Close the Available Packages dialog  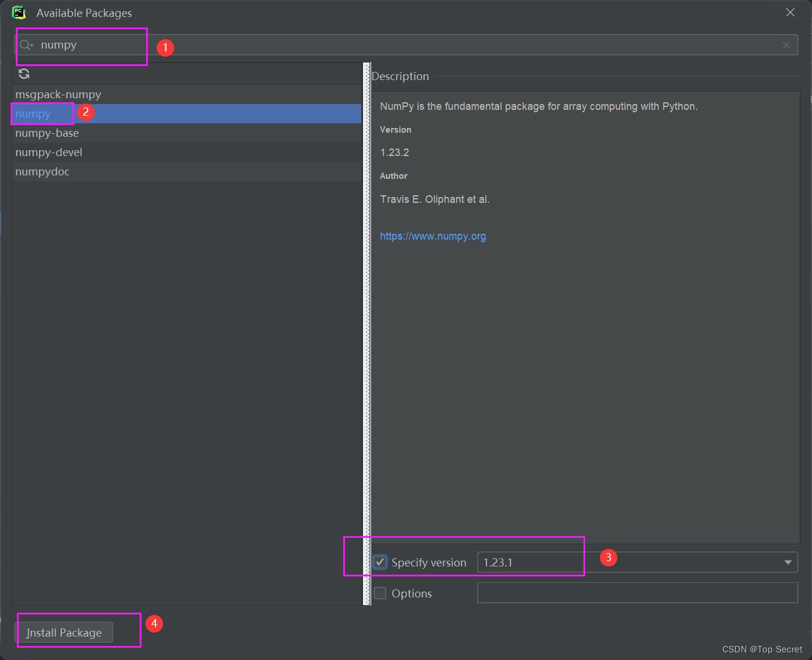tap(790, 12)
